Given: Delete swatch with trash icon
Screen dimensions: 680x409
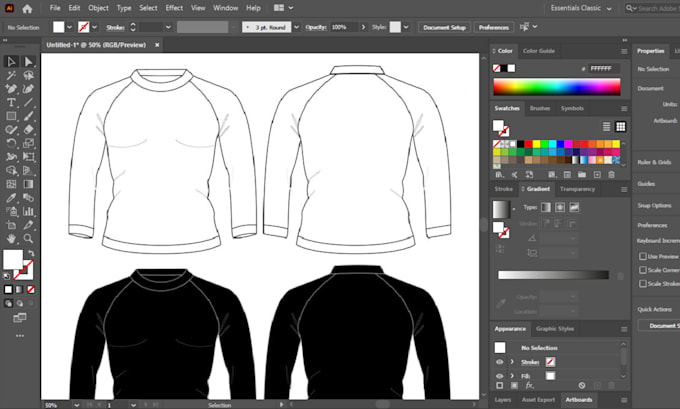Looking at the screenshot, I should (611, 175).
